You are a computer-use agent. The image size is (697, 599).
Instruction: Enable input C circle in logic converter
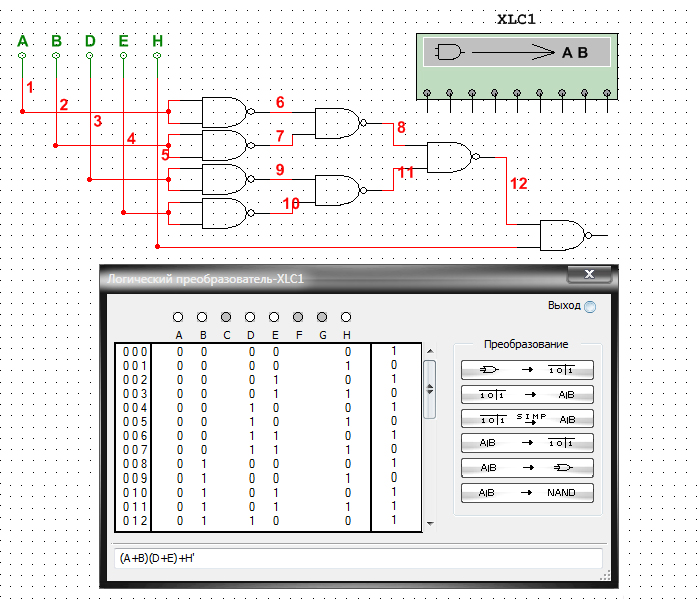coord(226,317)
